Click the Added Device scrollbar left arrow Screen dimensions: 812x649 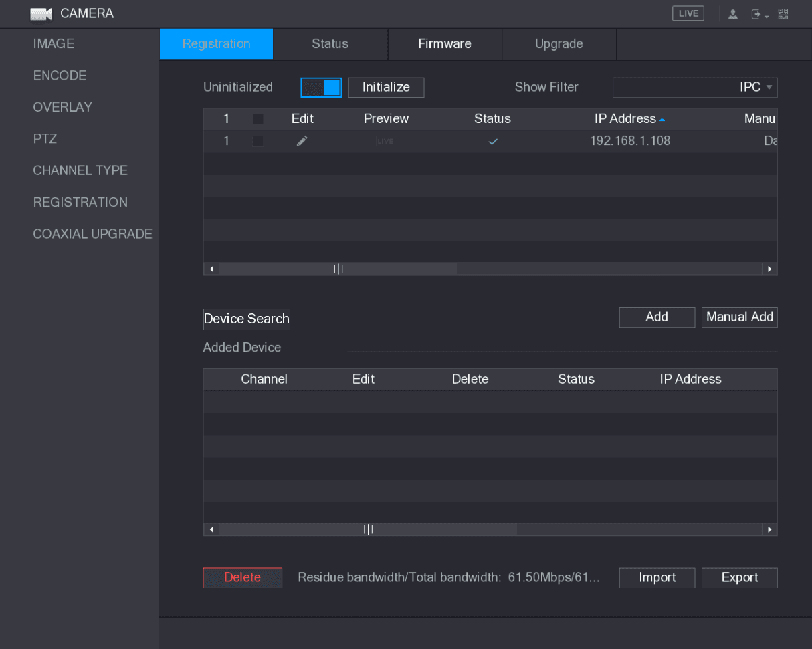click(x=212, y=529)
